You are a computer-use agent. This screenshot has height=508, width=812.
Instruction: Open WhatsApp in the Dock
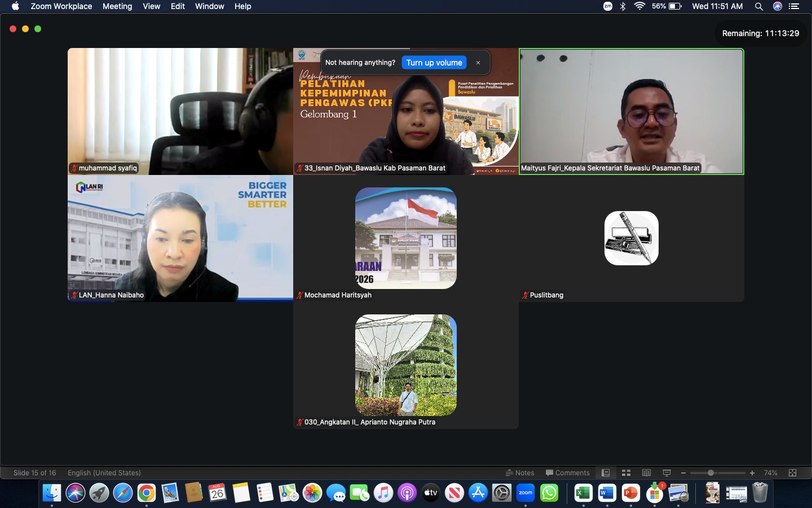(x=549, y=493)
